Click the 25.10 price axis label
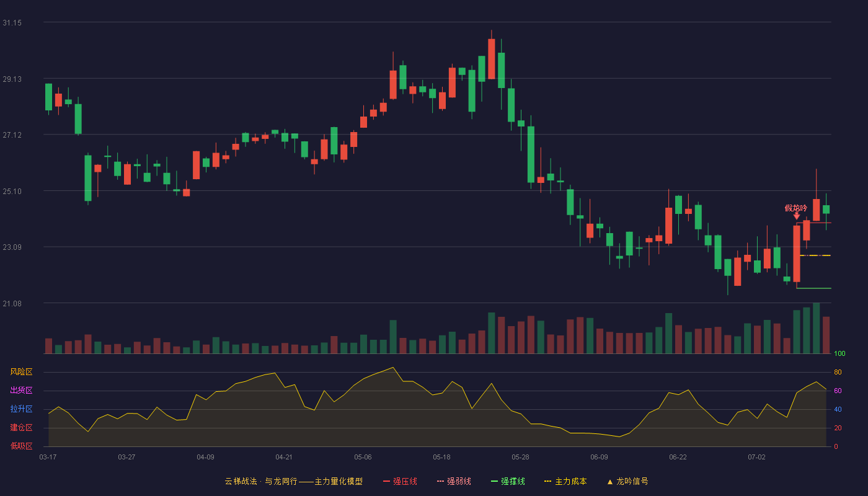This screenshot has width=868, height=496. click(12, 192)
